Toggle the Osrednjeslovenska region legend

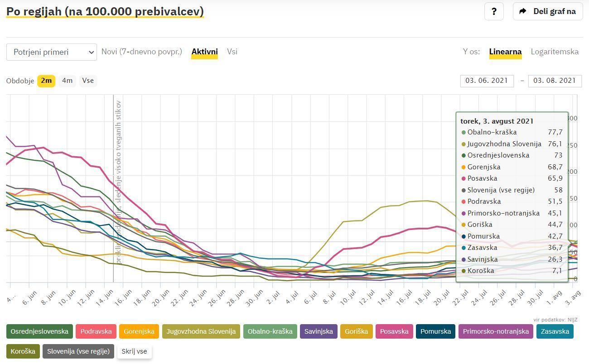coord(39,331)
